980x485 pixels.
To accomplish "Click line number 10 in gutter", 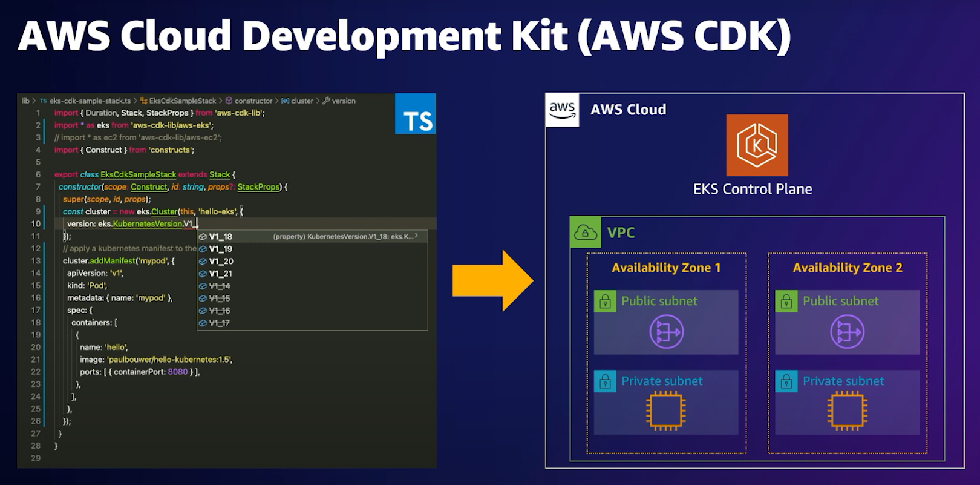I will tap(36, 224).
